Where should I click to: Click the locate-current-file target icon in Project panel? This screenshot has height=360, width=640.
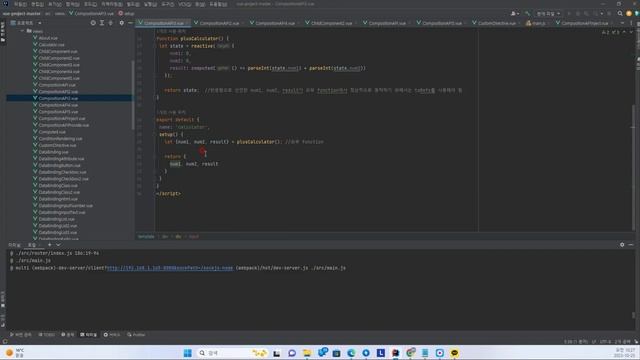(x=93, y=23)
